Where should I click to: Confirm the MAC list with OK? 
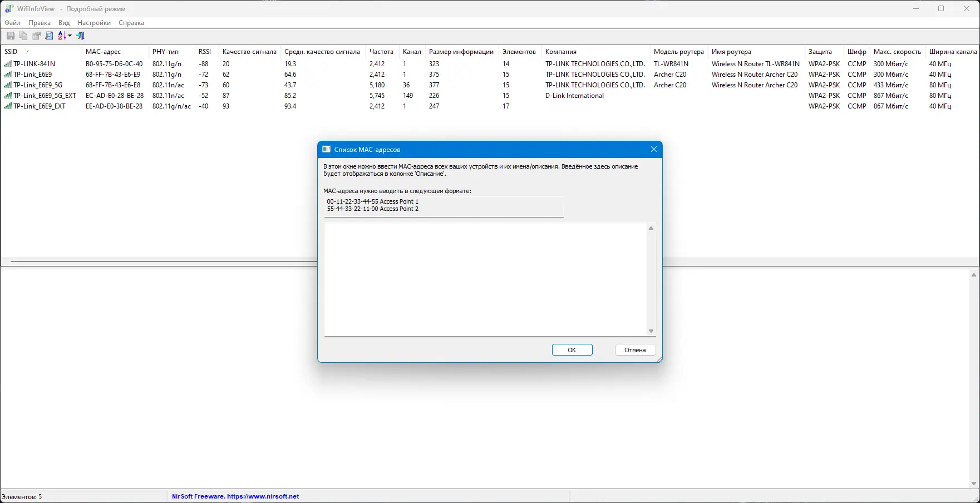tap(572, 350)
